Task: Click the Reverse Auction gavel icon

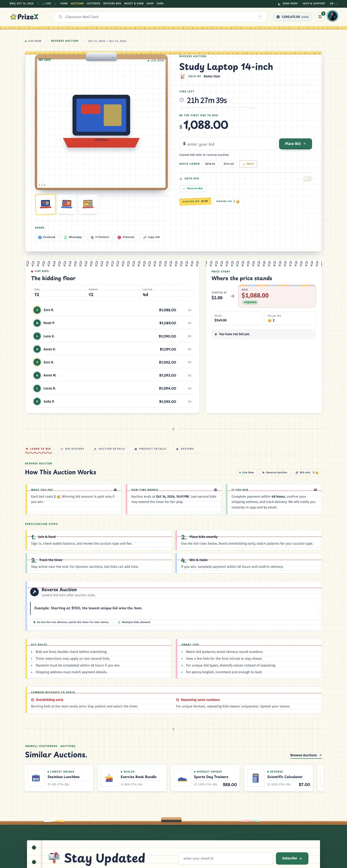Action: click(x=34, y=592)
